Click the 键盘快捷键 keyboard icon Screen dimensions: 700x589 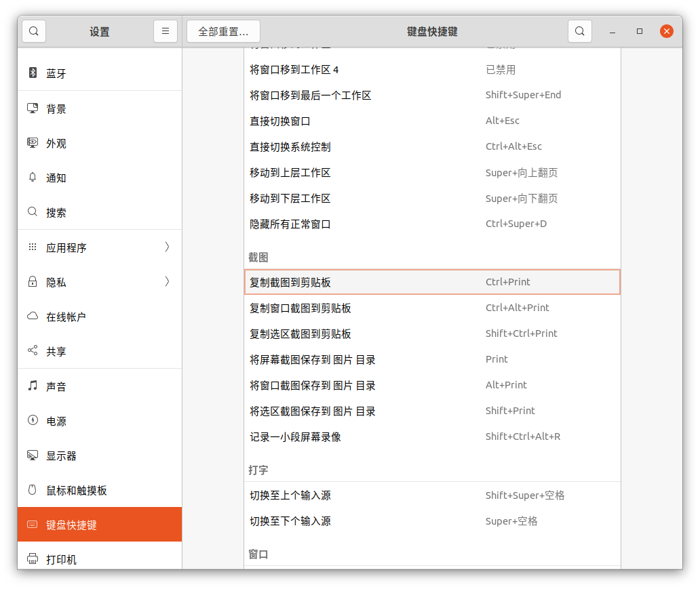(x=33, y=525)
